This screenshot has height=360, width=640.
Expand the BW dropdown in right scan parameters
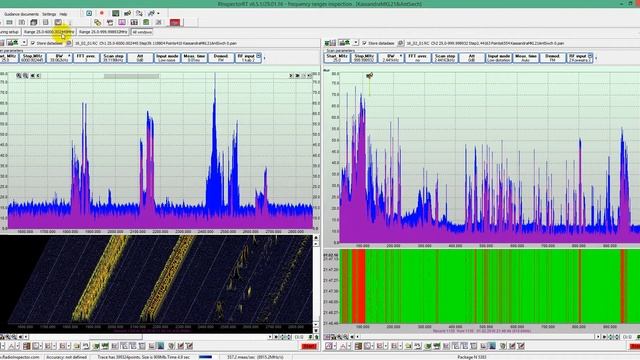(x=401, y=56)
